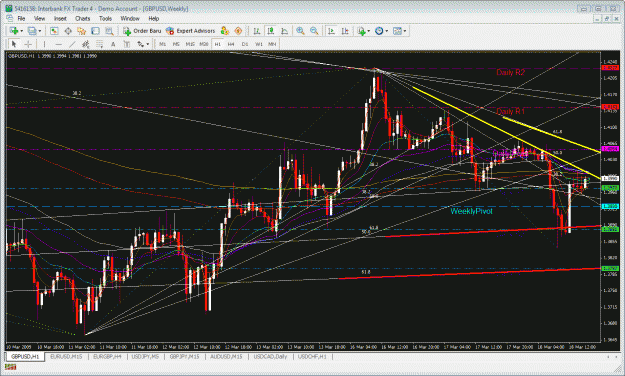The image size is (625, 376).
Task: Click the Zoom In magnifier
Action: [x=301, y=31]
